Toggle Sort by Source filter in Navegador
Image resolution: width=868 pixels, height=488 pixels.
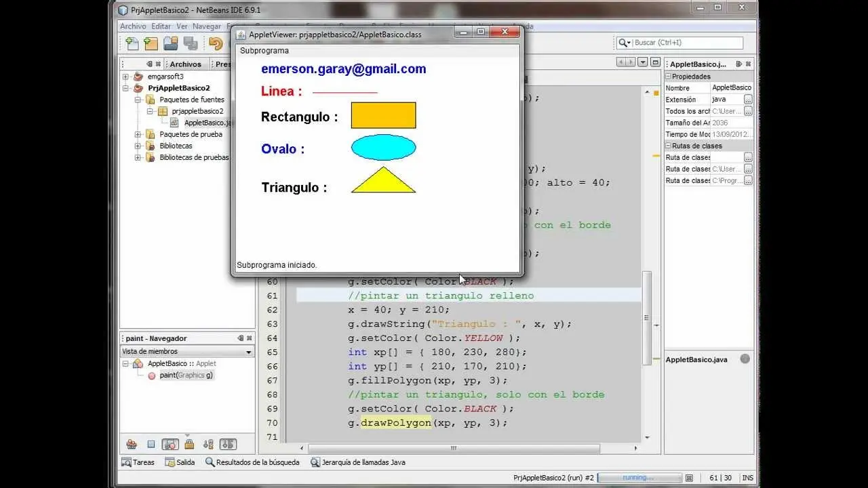[x=228, y=445]
